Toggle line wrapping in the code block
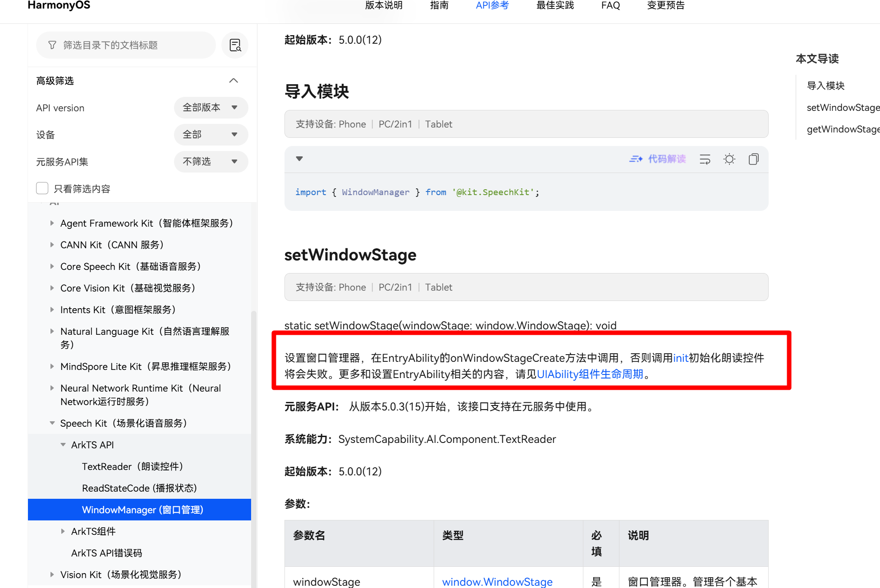This screenshot has width=880, height=588. pyautogui.click(x=705, y=159)
